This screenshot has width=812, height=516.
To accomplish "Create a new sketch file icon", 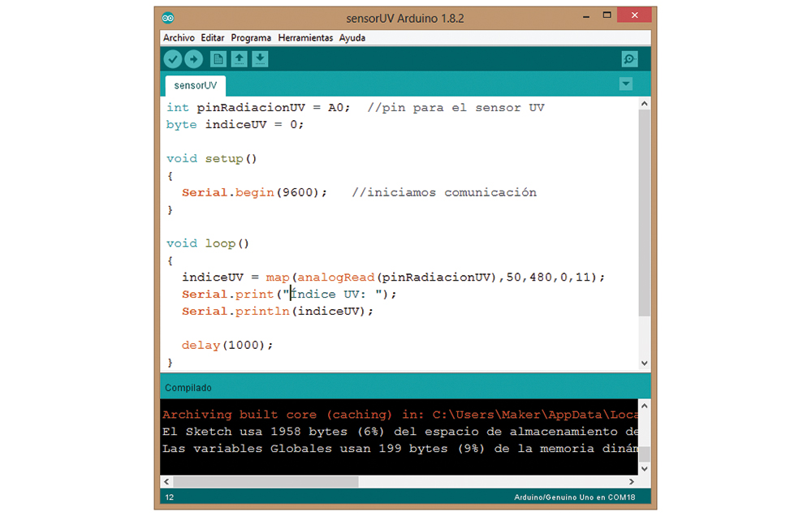I will pos(218,59).
